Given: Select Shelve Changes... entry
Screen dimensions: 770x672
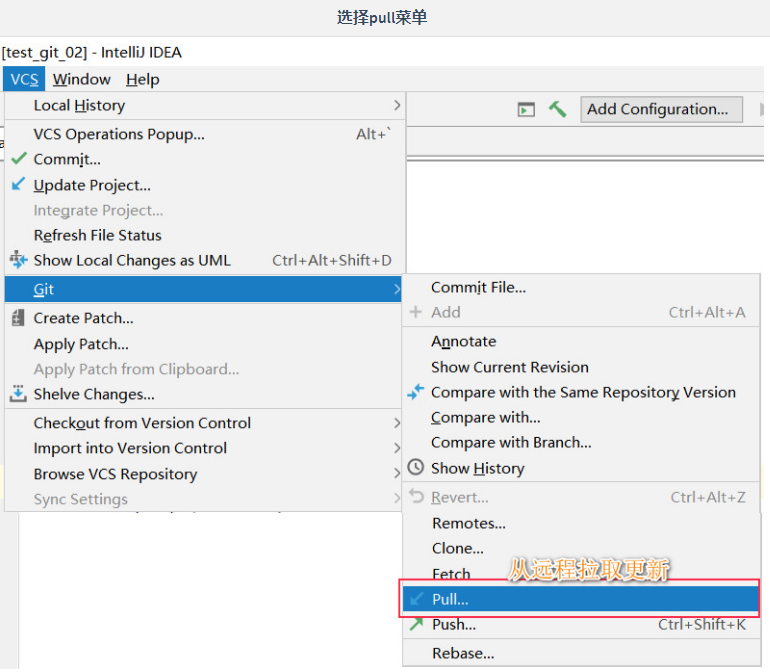Looking at the screenshot, I should click(x=203, y=393).
